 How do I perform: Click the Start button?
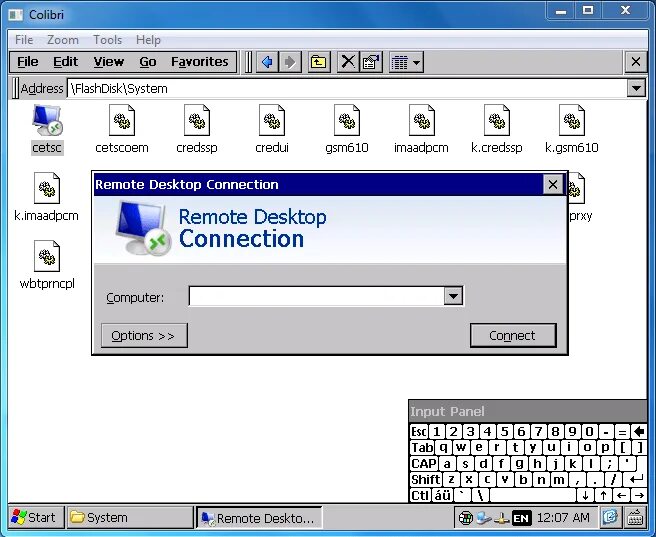point(36,517)
